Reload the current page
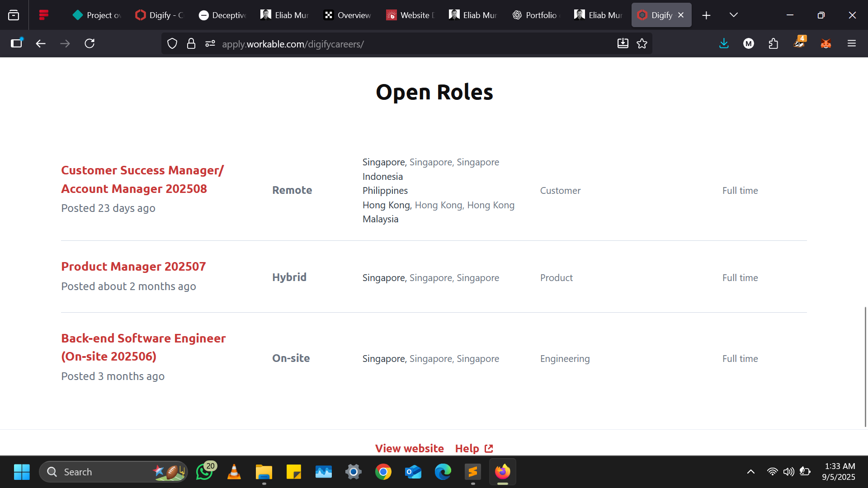The width and height of the screenshot is (868, 488). (90, 43)
